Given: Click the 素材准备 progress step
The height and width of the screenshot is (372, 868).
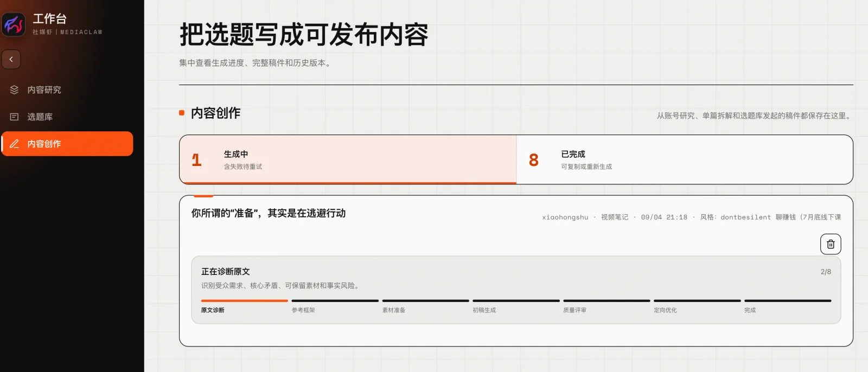Looking at the screenshot, I should coord(425,306).
